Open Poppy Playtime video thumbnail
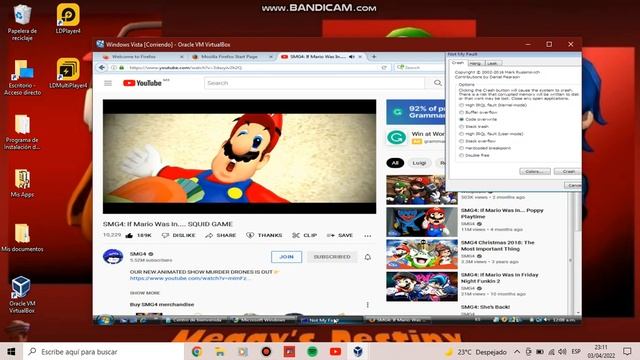This screenshot has width=640, height=360. pyautogui.click(x=422, y=222)
